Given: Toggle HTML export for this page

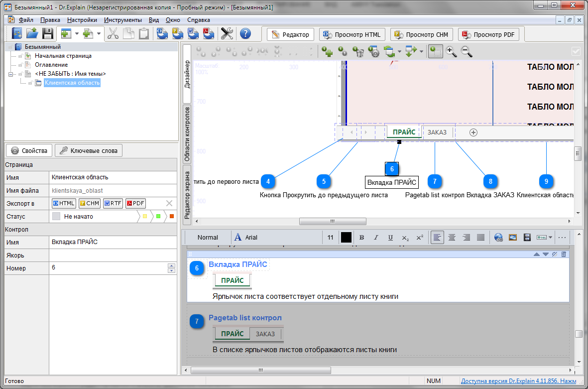Looking at the screenshot, I should 64,203.
